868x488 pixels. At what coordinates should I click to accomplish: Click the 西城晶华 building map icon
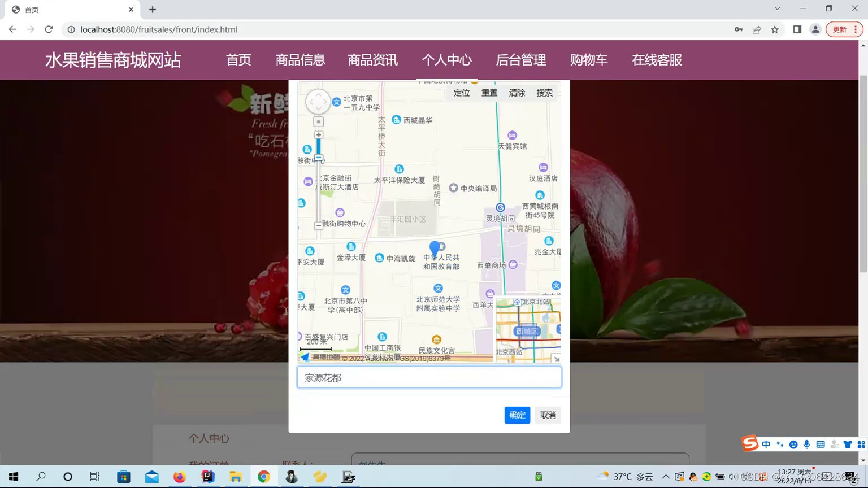396,120
